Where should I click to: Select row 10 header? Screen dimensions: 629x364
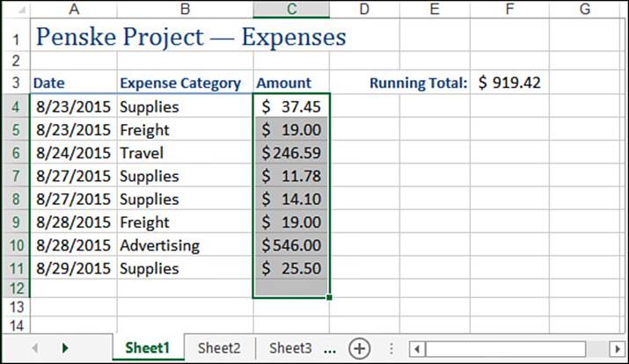coord(16,245)
